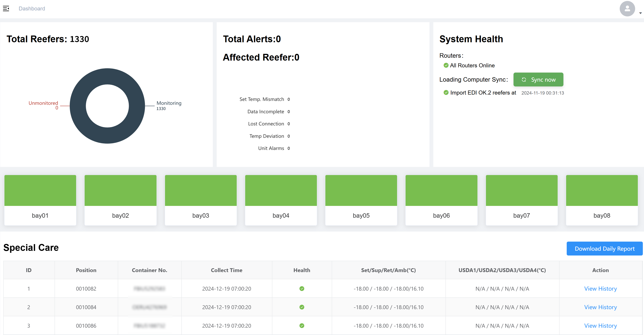The width and height of the screenshot is (644, 335).
Task: Open the bay08 tile
Action: tap(602, 200)
